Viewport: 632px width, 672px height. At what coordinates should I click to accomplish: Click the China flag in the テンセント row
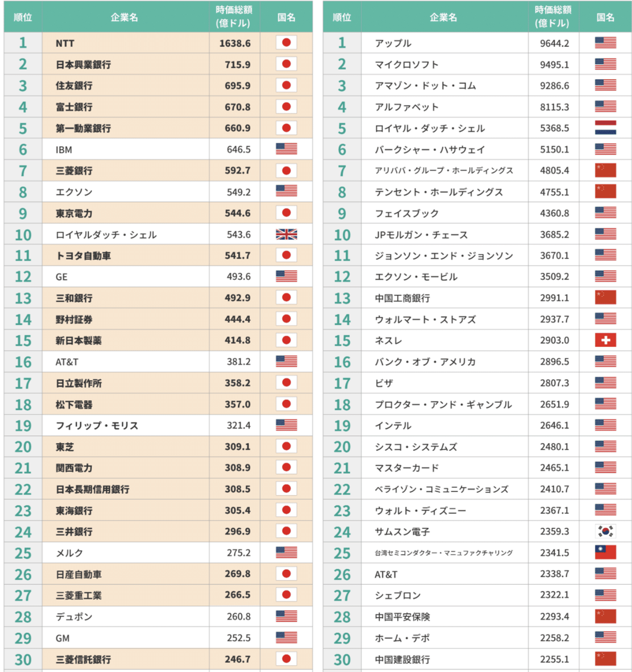point(606,191)
